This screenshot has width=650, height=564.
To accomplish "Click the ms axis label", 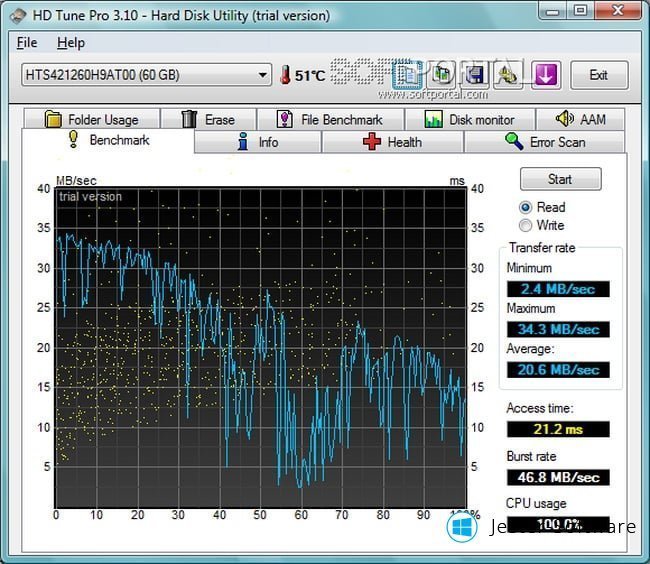I will point(457,181).
